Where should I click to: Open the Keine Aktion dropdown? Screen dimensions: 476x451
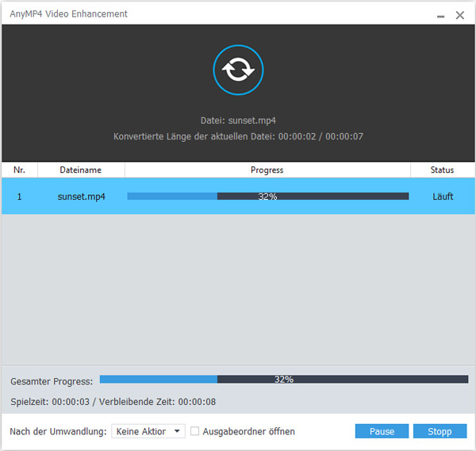click(148, 431)
